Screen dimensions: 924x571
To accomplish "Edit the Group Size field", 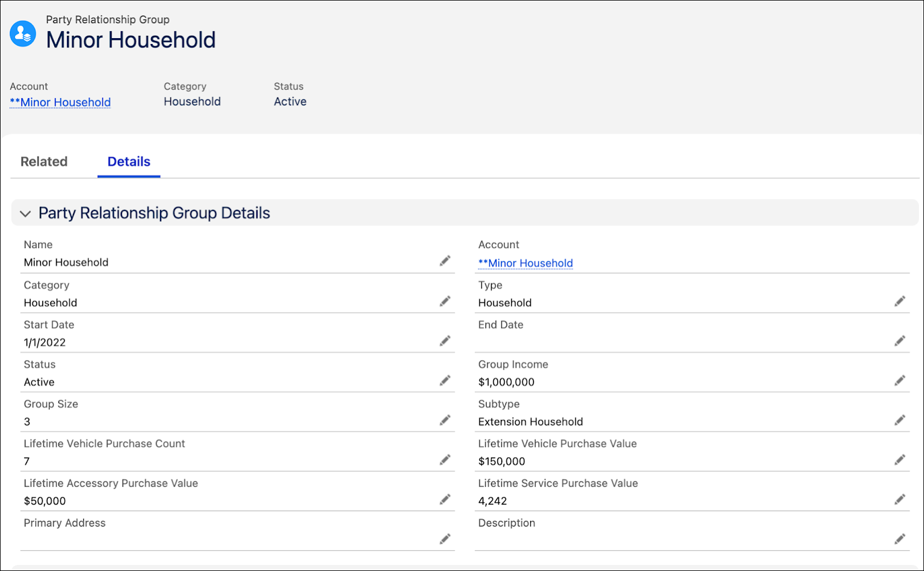I will click(445, 420).
